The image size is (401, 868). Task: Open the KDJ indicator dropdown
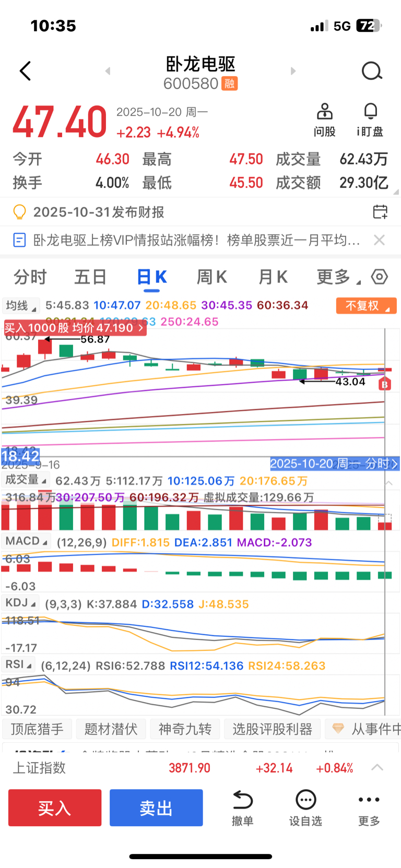(20, 603)
